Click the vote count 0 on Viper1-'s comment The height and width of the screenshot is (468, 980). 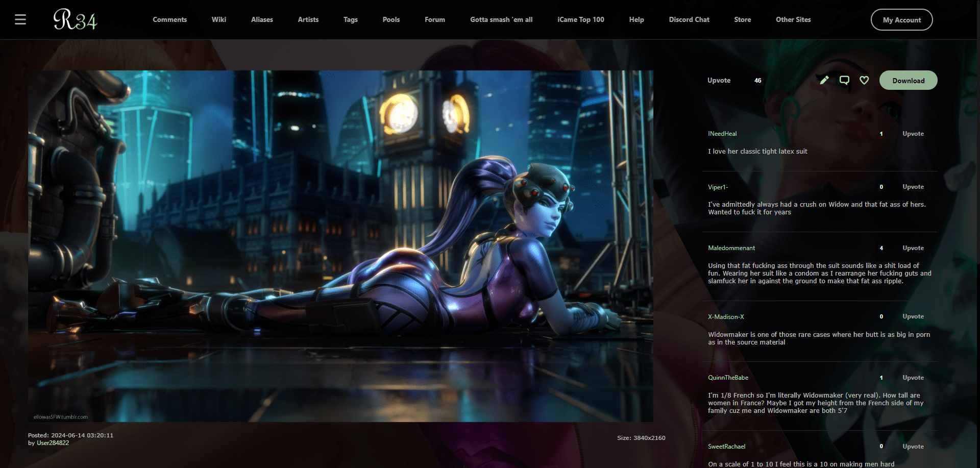point(881,187)
